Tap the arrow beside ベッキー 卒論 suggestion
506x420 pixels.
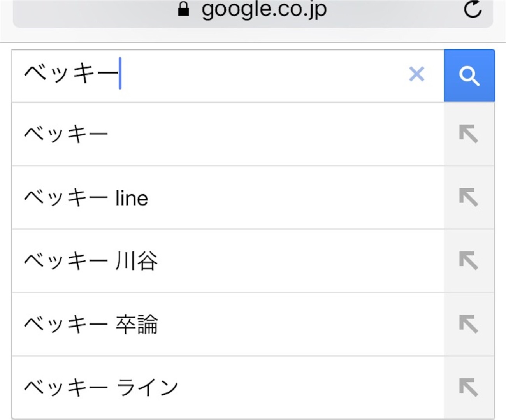[x=468, y=324]
